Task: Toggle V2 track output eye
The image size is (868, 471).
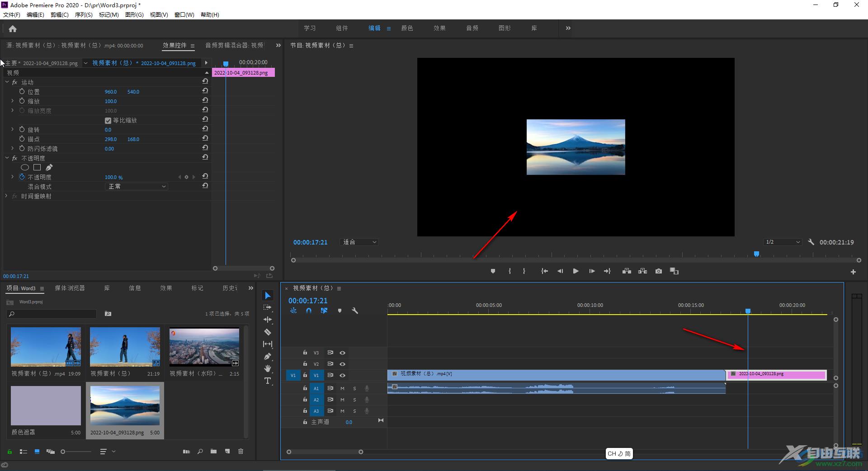Action: (342, 364)
